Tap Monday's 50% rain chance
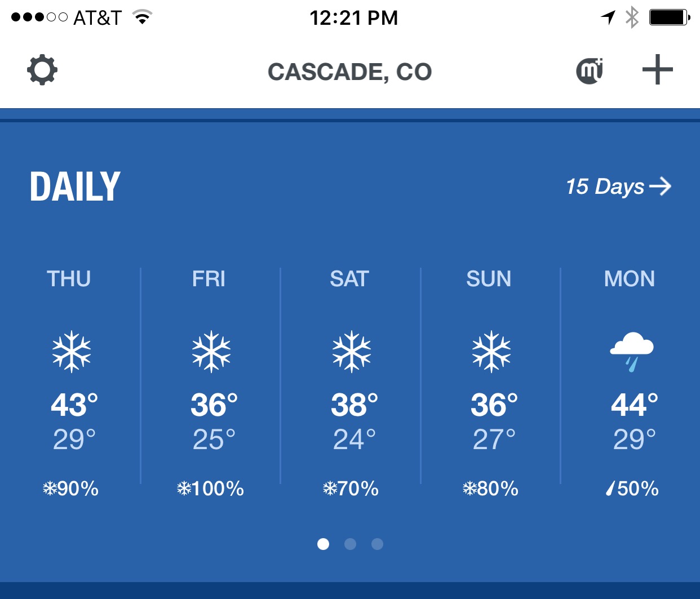The height and width of the screenshot is (599, 700). [632, 489]
